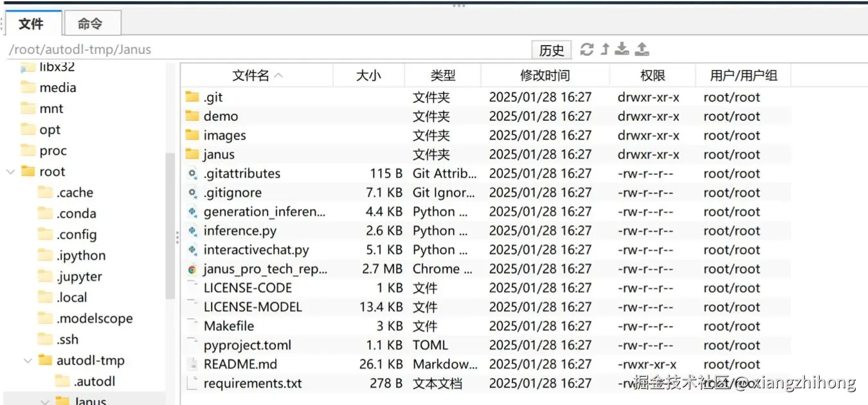Collapse the root tree node
The image size is (868, 405).
(x=10, y=172)
